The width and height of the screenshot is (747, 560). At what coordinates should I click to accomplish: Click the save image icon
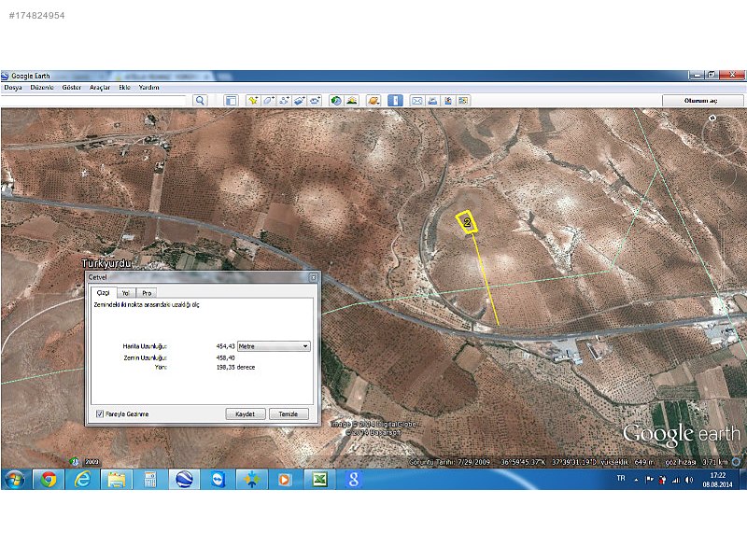click(x=448, y=101)
